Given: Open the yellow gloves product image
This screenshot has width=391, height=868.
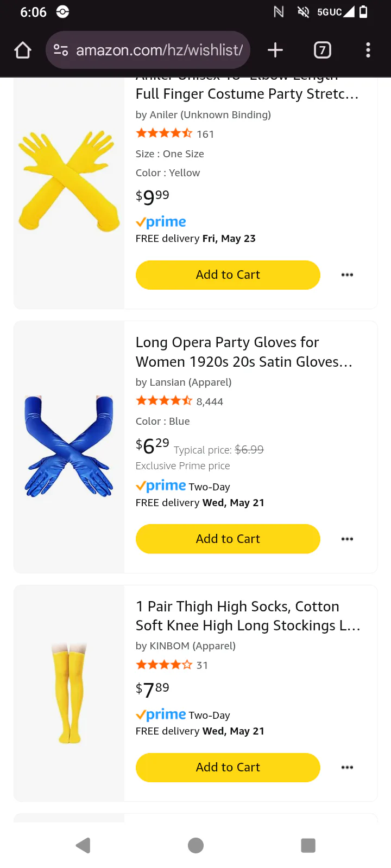Looking at the screenshot, I should (69, 182).
